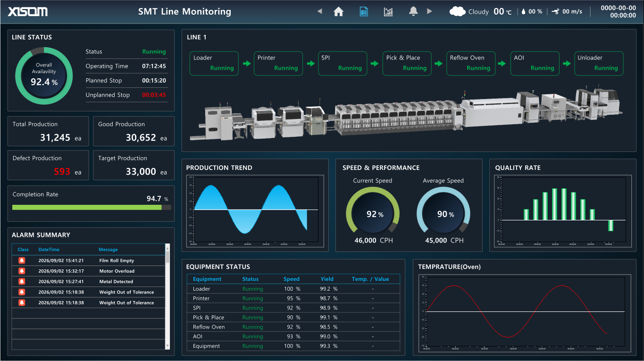
Task: Click the Message column header
Action: click(x=108, y=249)
